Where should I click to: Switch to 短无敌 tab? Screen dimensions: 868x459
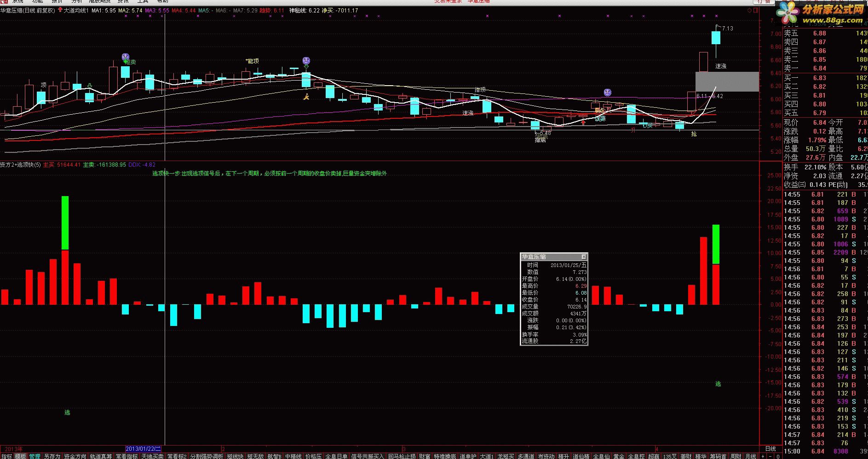click(255, 456)
